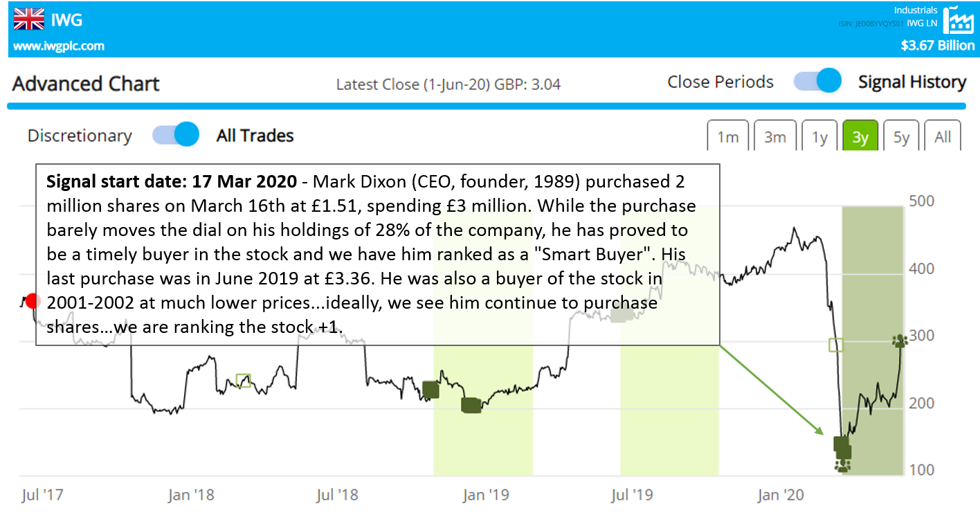
Task: Click the red dot marker at chart start
Action: [32, 302]
